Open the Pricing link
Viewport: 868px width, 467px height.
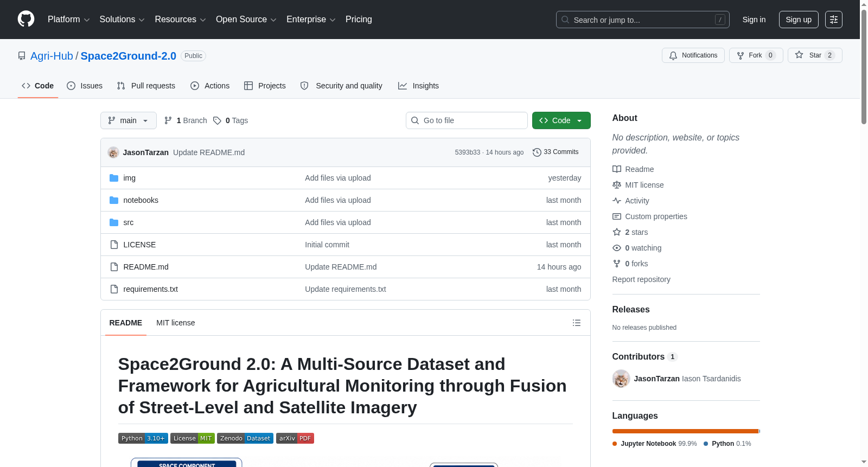[x=359, y=20]
